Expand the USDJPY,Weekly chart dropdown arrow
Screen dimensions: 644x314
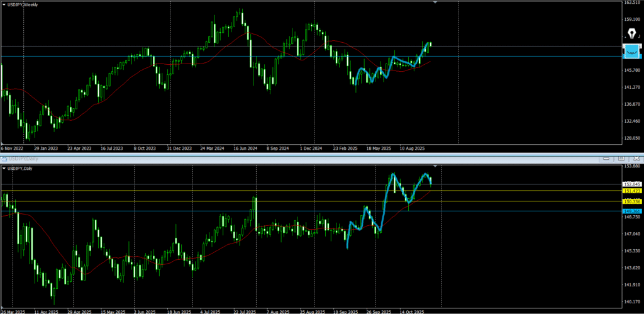click(x=3, y=4)
